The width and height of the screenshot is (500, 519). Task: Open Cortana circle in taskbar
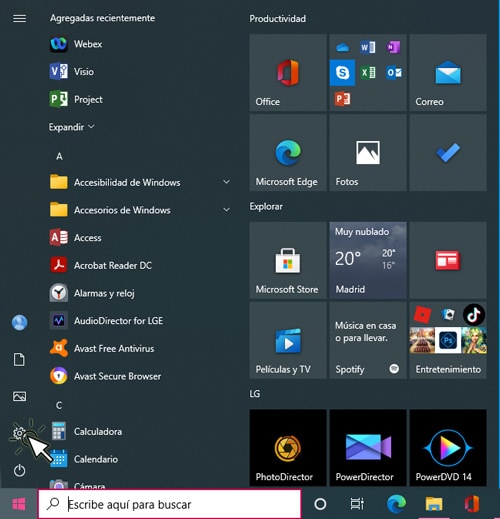point(320,504)
